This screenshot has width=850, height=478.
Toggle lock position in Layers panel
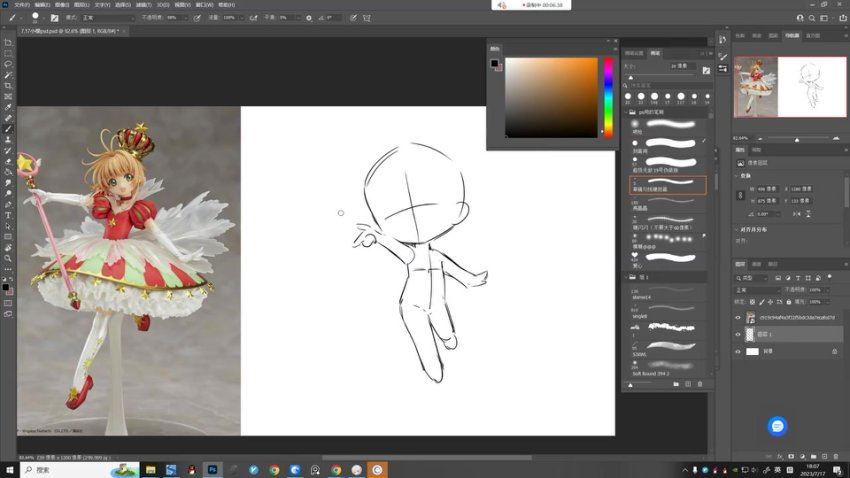click(770, 302)
